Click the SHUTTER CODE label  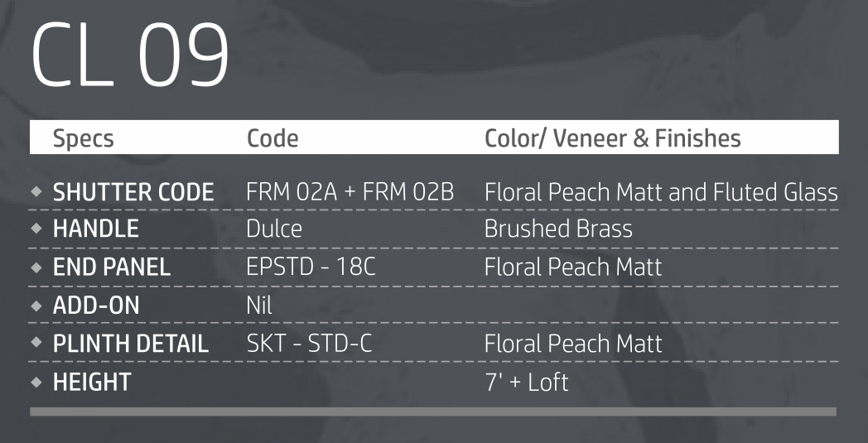tap(133, 193)
